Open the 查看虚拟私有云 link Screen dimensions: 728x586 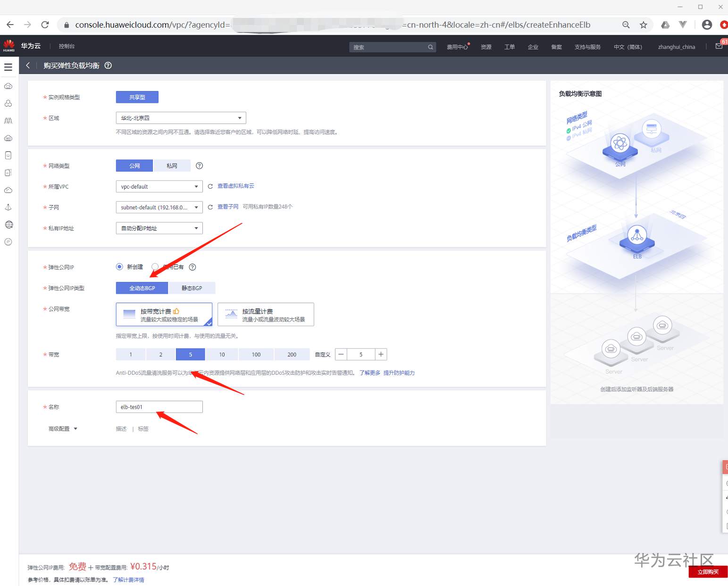tap(236, 186)
